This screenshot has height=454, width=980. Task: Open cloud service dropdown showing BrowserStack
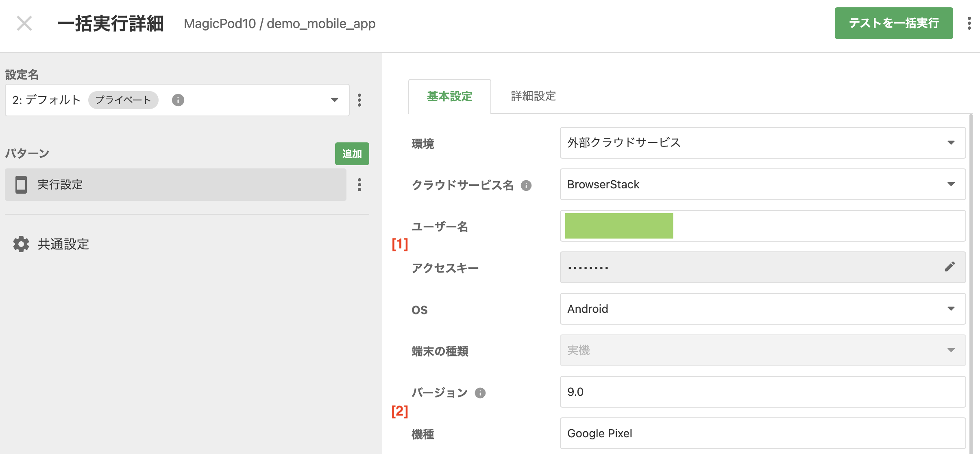point(763,184)
